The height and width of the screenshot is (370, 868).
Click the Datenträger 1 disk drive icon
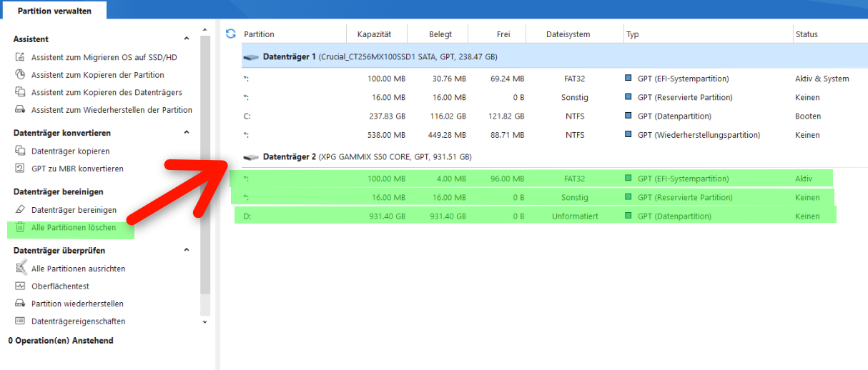click(250, 56)
